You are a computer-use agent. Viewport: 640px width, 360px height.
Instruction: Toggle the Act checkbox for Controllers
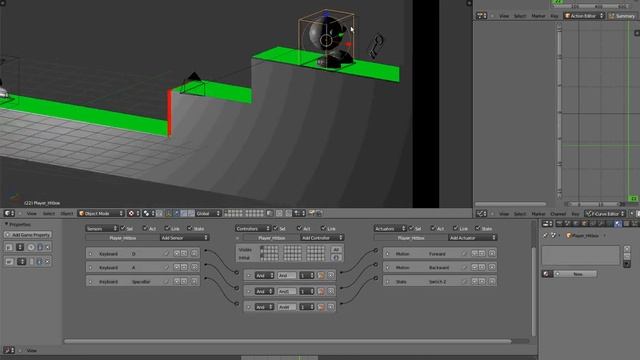point(300,228)
